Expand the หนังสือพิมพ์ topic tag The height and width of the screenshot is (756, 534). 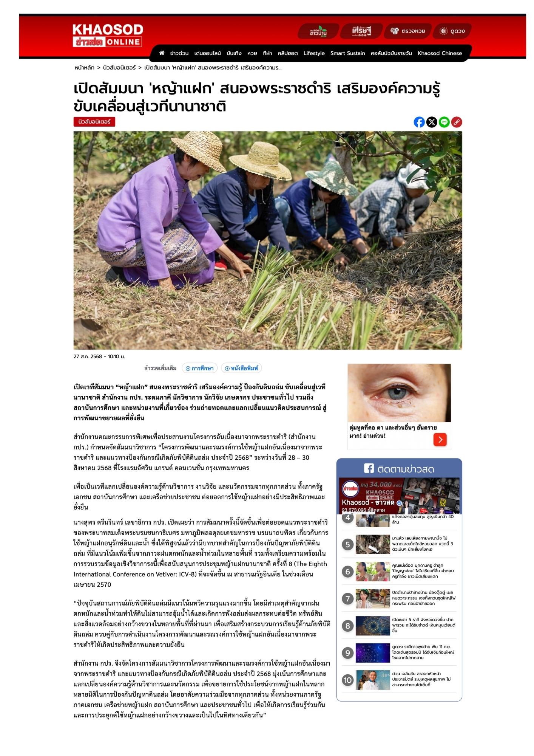coord(241,368)
